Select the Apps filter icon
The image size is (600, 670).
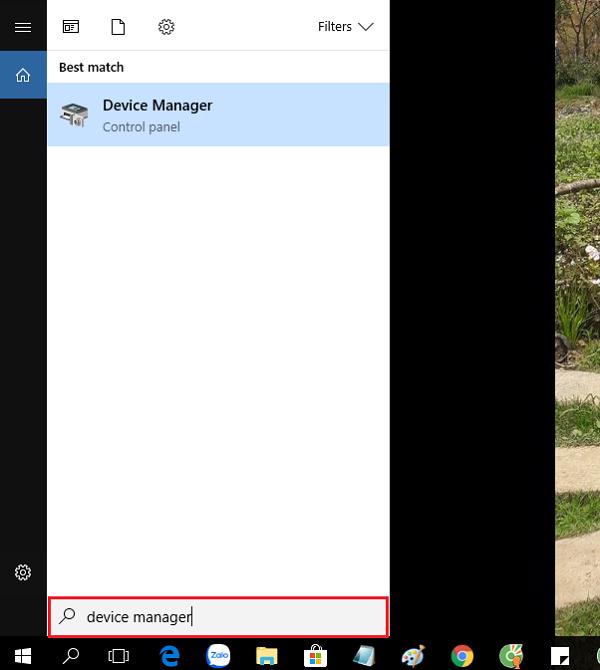(71, 27)
